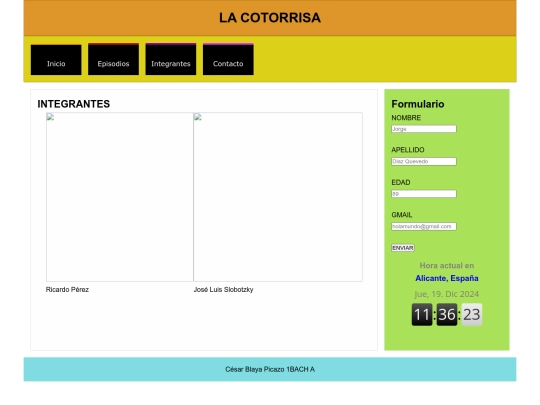Select the INTEGRANTES heading
The height and width of the screenshot is (405, 540).
point(74,104)
